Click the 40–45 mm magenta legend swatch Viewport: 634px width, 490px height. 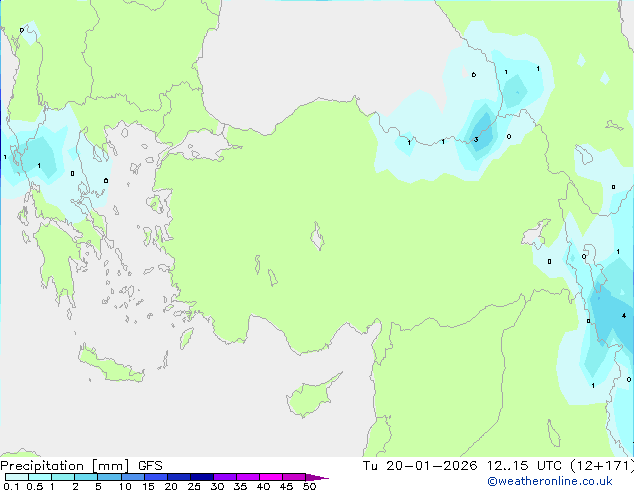271,477
